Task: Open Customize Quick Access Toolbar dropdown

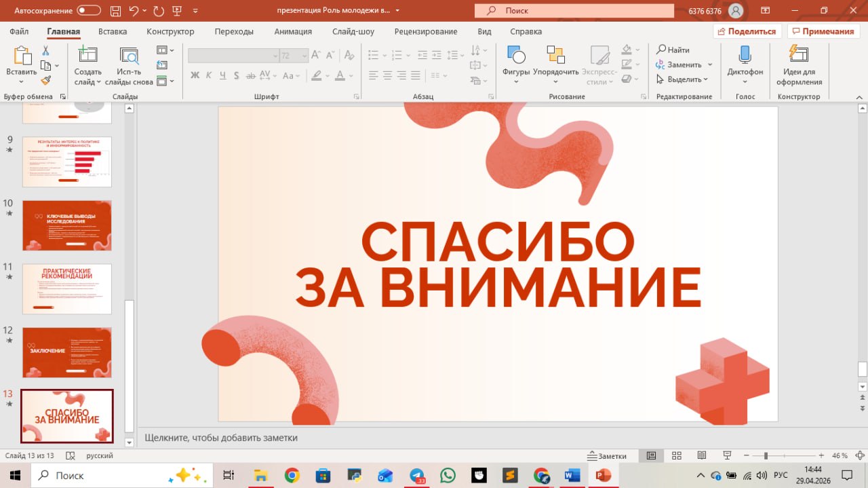Action: 196,11
